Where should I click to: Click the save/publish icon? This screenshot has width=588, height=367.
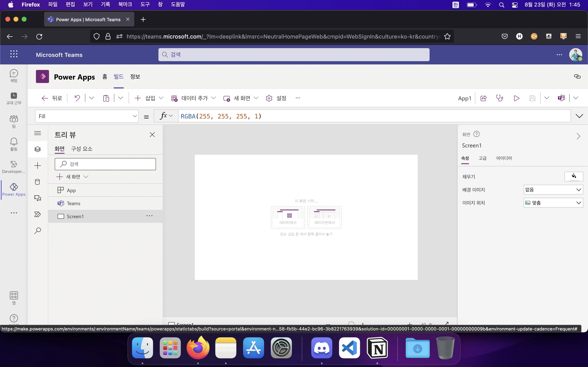coord(532,98)
